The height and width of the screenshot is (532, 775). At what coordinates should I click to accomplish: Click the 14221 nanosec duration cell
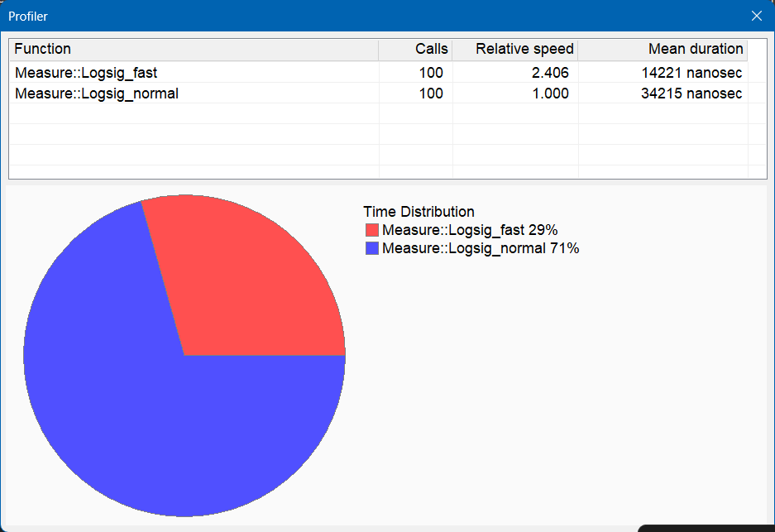tap(691, 73)
